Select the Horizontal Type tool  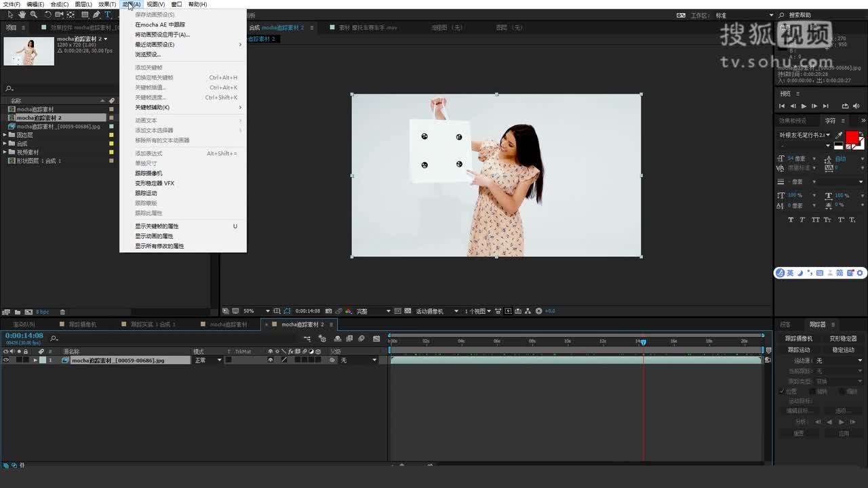point(107,14)
